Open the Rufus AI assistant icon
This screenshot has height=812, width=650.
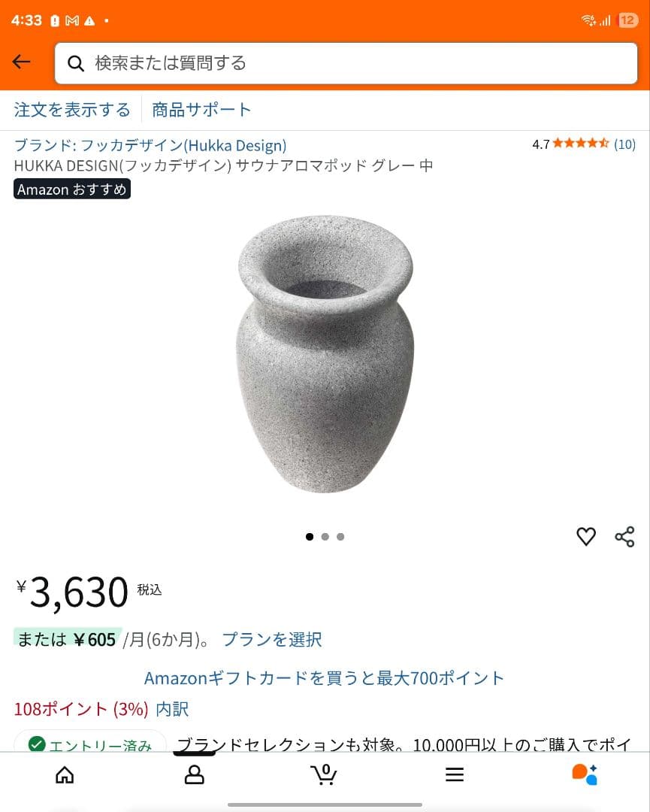pos(584,774)
